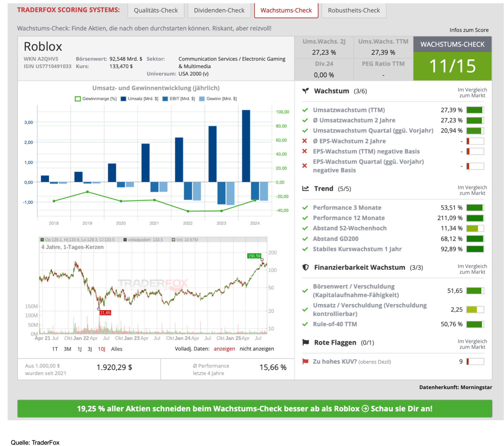Image resolution: width=504 pixels, height=446 pixels.
Task: Set chart range to 3M
Action: click(67, 349)
